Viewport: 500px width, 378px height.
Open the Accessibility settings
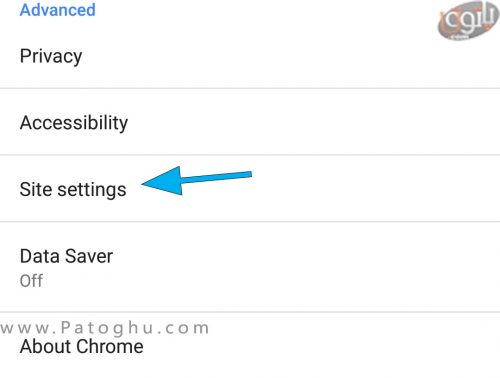[x=250, y=122]
